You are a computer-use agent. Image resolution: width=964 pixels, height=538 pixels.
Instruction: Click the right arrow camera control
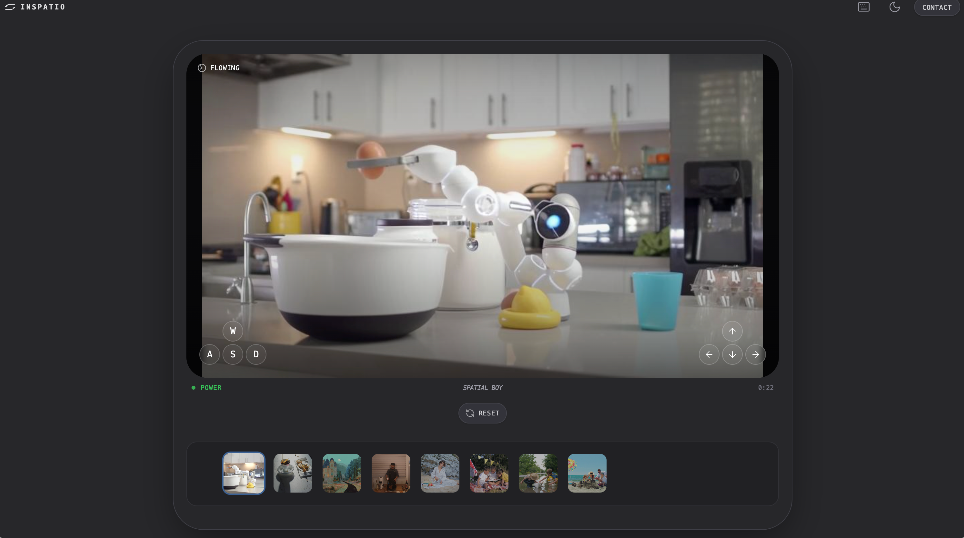[755, 354]
